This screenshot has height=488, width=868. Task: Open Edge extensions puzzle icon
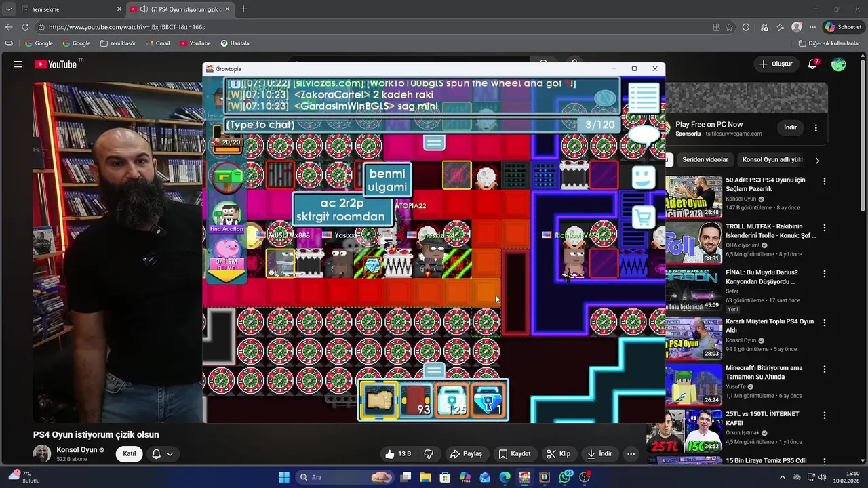[x=746, y=27]
